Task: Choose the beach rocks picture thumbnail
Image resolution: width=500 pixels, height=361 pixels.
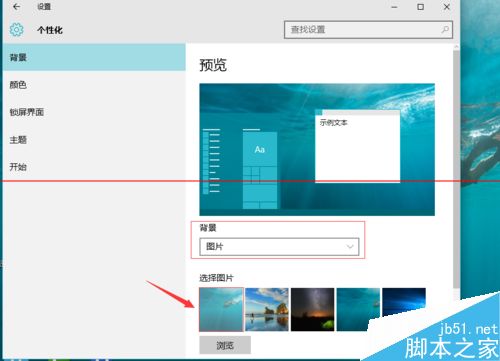Action: click(x=267, y=309)
